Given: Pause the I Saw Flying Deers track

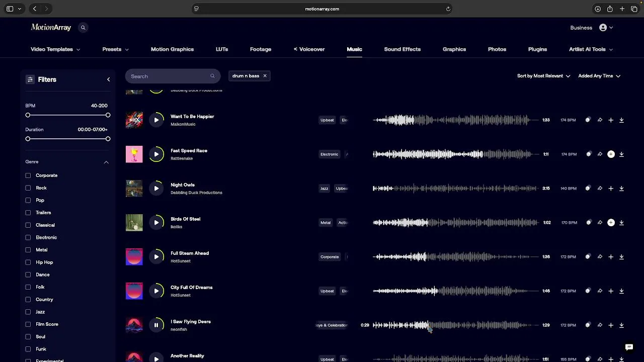Looking at the screenshot, I should click(x=156, y=325).
